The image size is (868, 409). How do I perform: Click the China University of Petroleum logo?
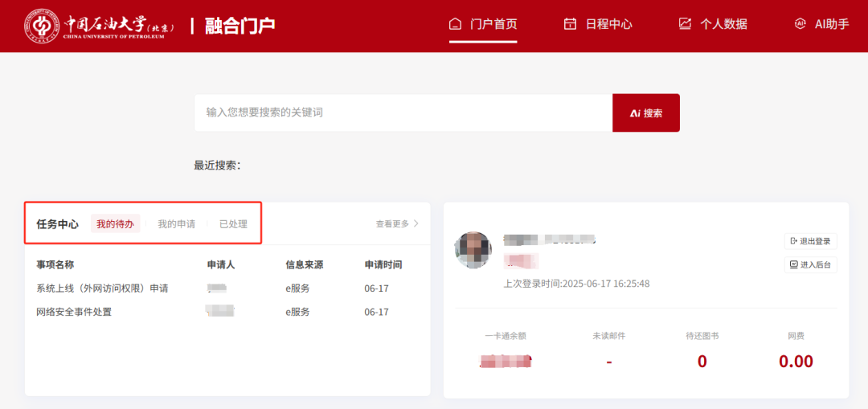[100, 25]
